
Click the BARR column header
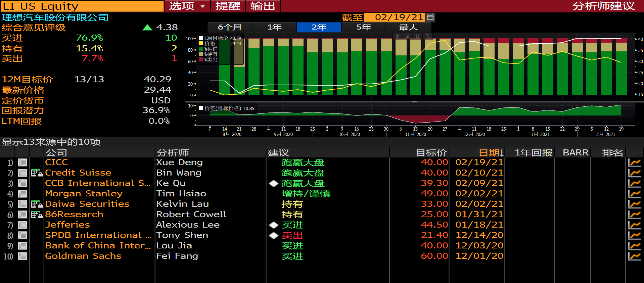(576, 153)
